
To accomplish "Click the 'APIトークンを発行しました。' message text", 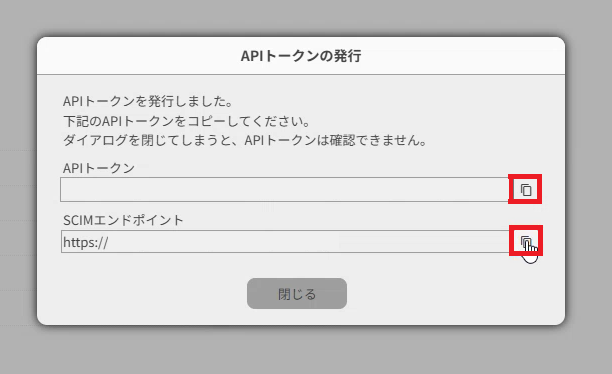I will [x=148, y=102].
